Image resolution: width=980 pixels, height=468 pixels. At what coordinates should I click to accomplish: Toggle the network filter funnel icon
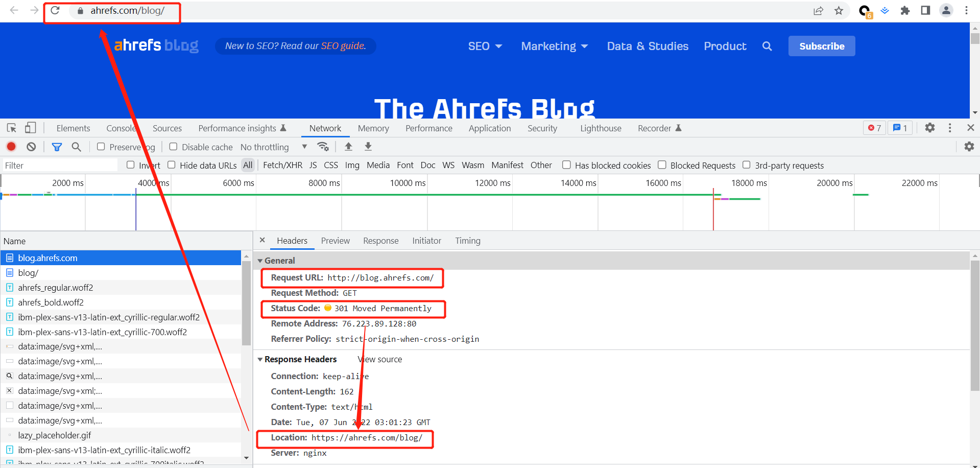(57, 147)
